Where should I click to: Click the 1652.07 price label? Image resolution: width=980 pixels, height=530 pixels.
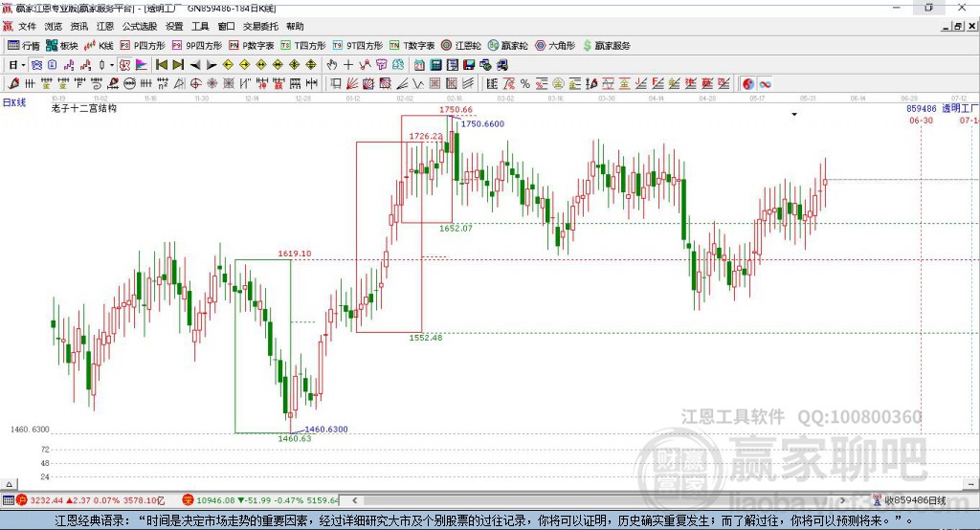coord(456,228)
